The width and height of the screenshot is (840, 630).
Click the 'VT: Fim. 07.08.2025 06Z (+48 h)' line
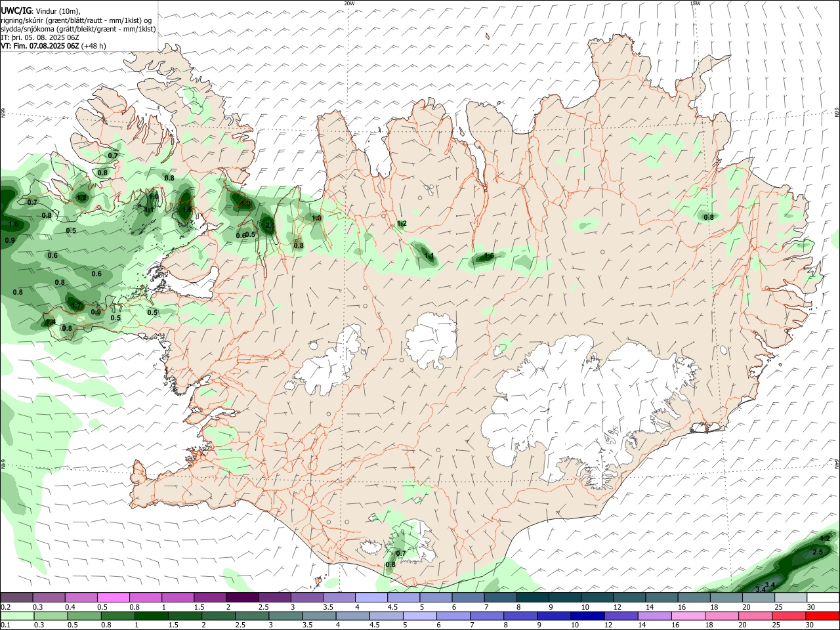click(53, 46)
